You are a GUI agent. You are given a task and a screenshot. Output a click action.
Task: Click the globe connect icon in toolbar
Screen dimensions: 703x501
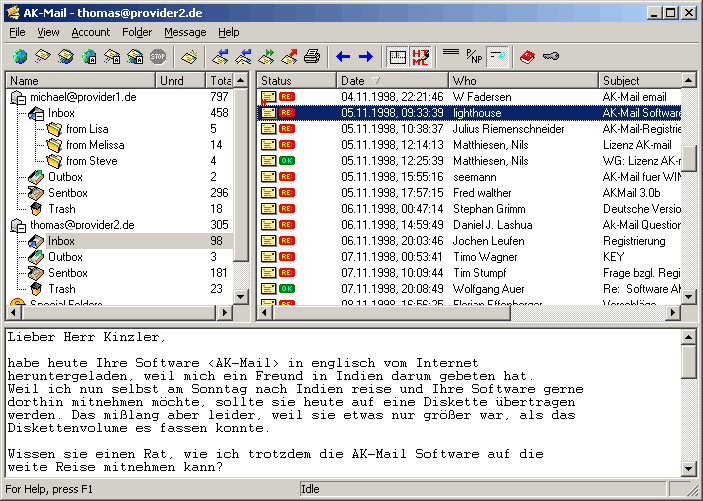[20, 57]
